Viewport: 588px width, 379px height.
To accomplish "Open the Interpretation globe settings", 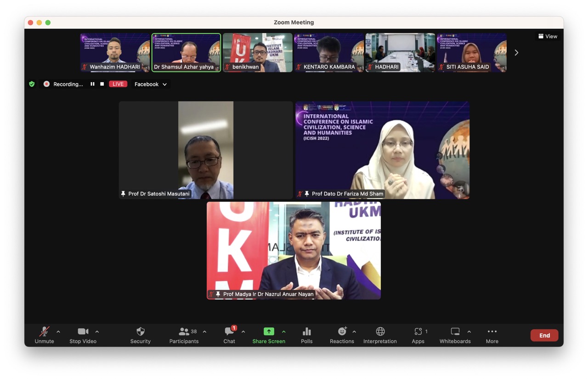I will click(x=380, y=335).
